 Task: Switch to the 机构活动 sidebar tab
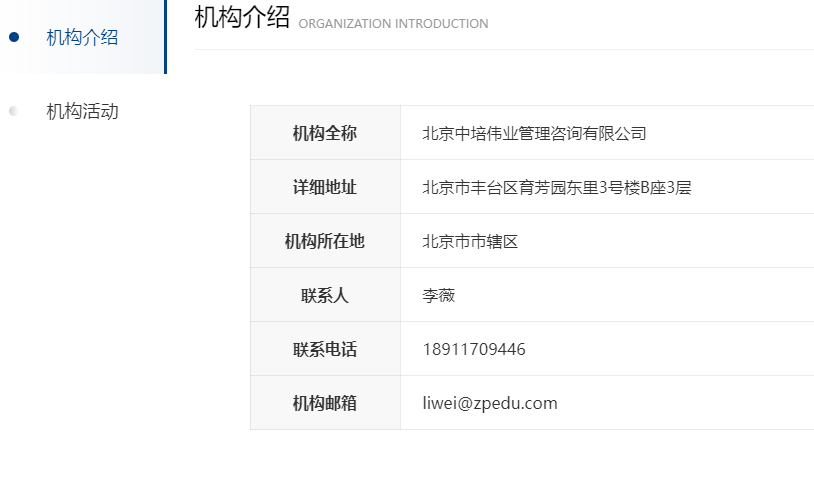click(x=83, y=112)
